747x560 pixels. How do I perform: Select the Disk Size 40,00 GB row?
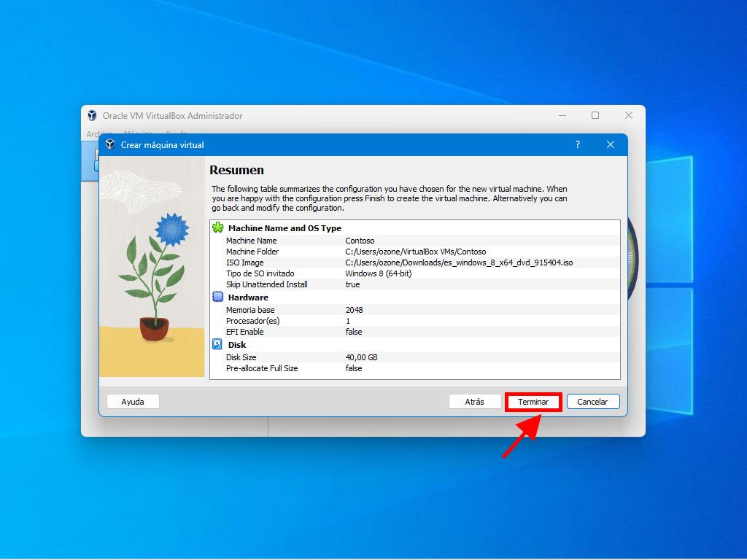pyautogui.click(x=414, y=357)
